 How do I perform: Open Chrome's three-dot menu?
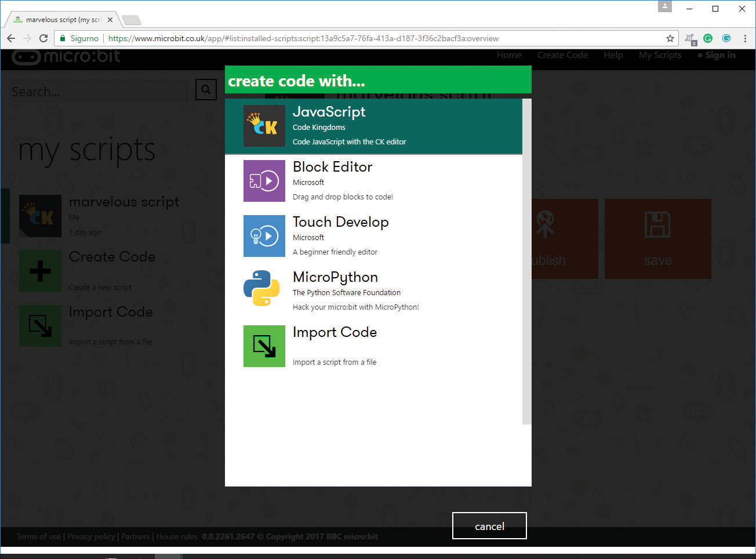[745, 38]
